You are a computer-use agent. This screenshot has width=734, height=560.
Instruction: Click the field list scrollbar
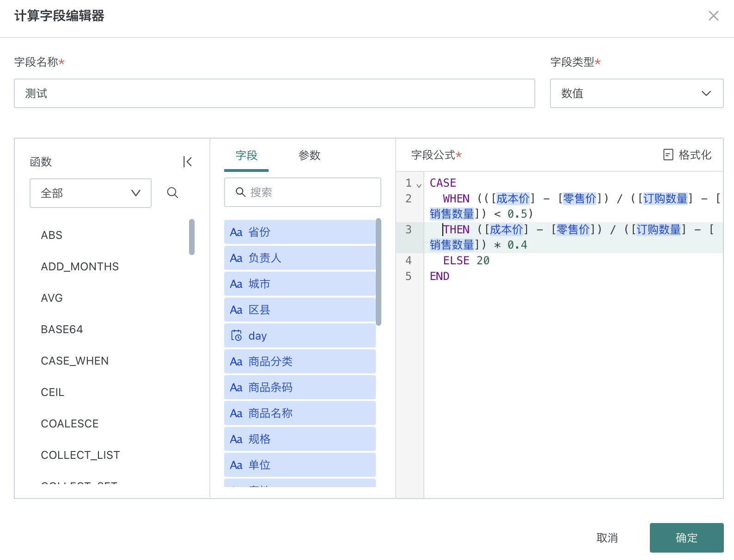click(x=379, y=272)
